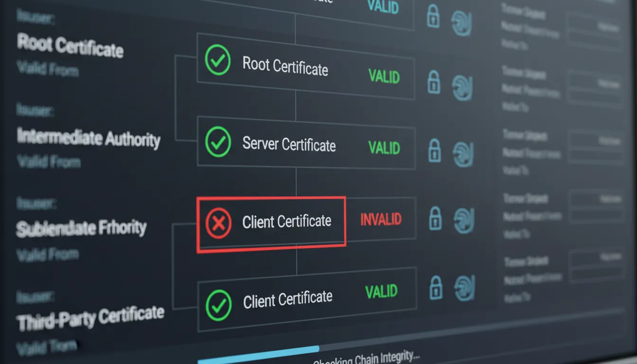Click the INVALID status label
This screenshot has width=637, height=364.
381,219
